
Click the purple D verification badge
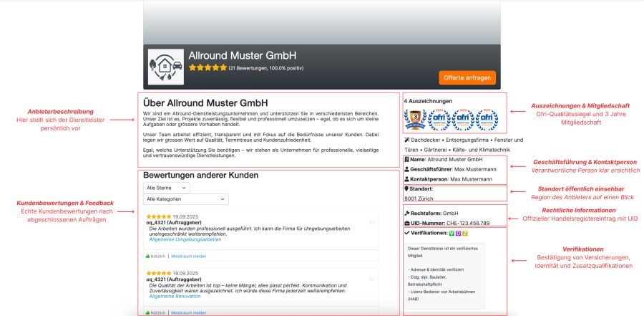[458, 234]
